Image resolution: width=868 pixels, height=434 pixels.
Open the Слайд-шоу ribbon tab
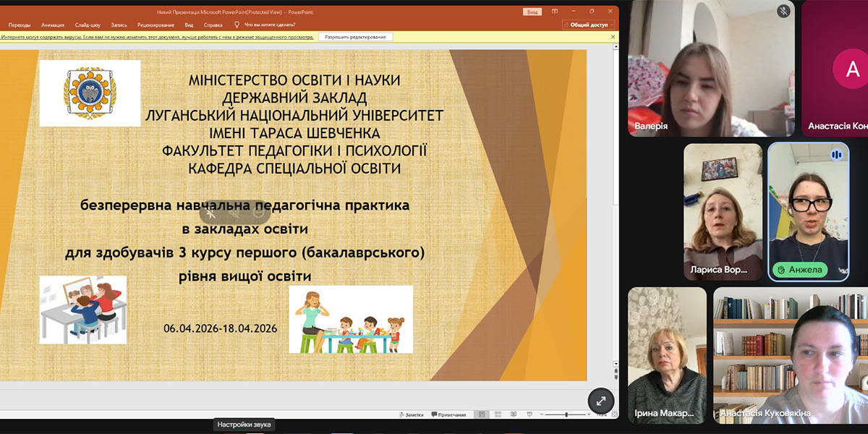coord(87,25)
